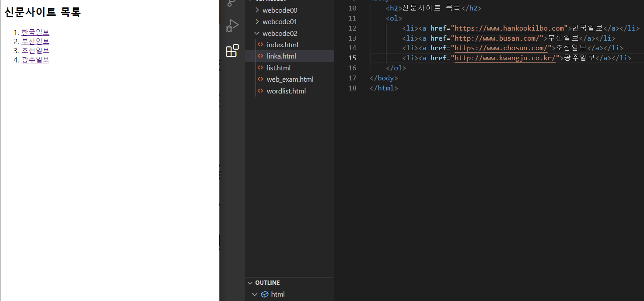
Task: Click the html file icon beside list.html
Action: coord(261,68)
